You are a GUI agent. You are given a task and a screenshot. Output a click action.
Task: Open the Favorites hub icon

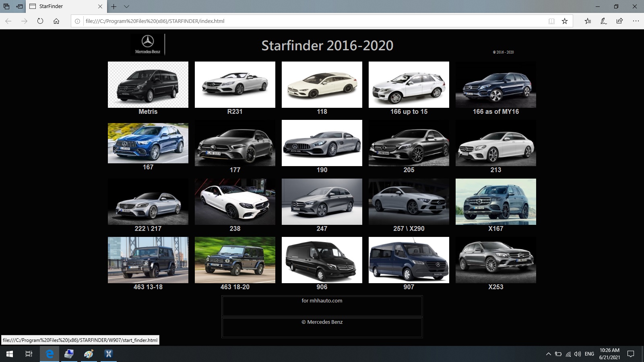tap(588, 21)
